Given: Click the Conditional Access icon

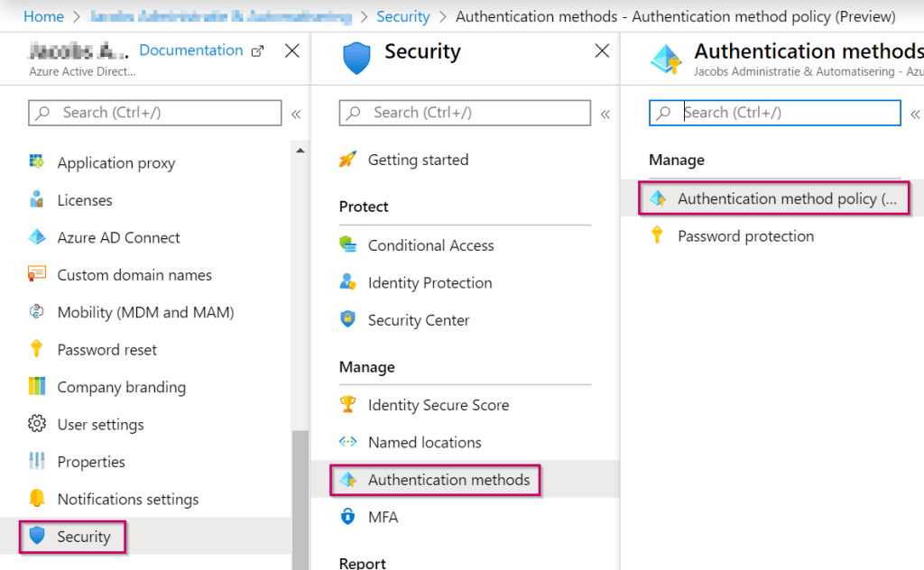Looking at the screenshot, I should point(347,245).
